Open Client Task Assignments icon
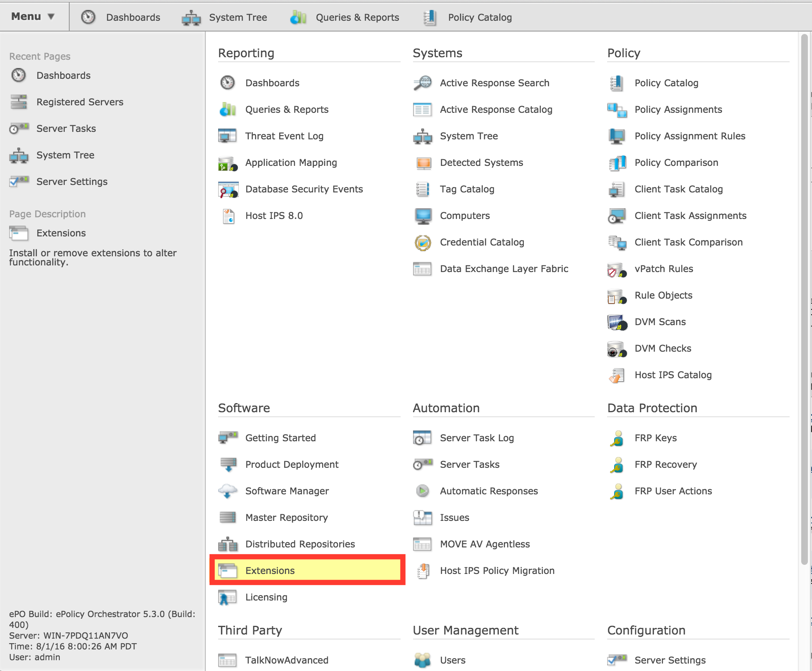 pyautogui.click(x=617, y=216)
